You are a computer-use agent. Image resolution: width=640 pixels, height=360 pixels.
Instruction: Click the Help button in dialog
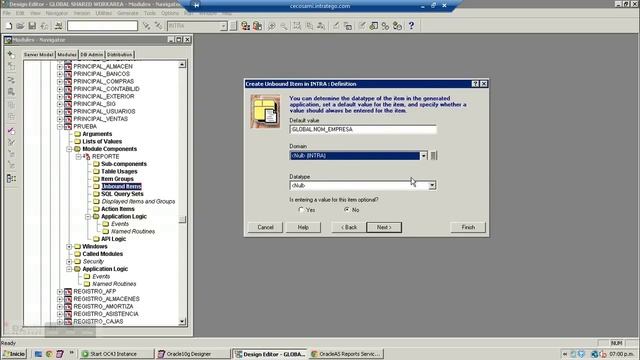(303, 227)
